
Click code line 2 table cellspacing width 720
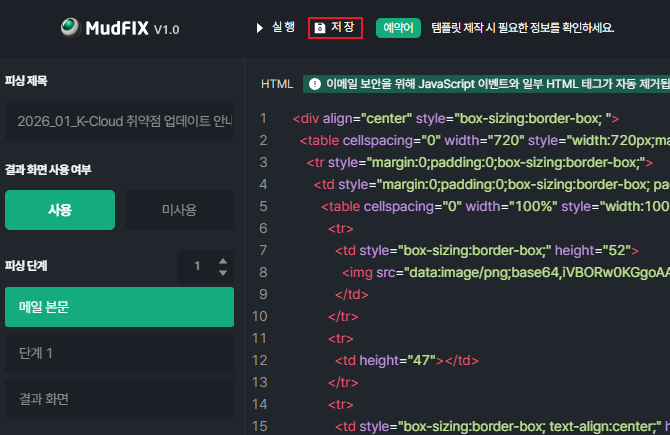(x=485, y=140)
